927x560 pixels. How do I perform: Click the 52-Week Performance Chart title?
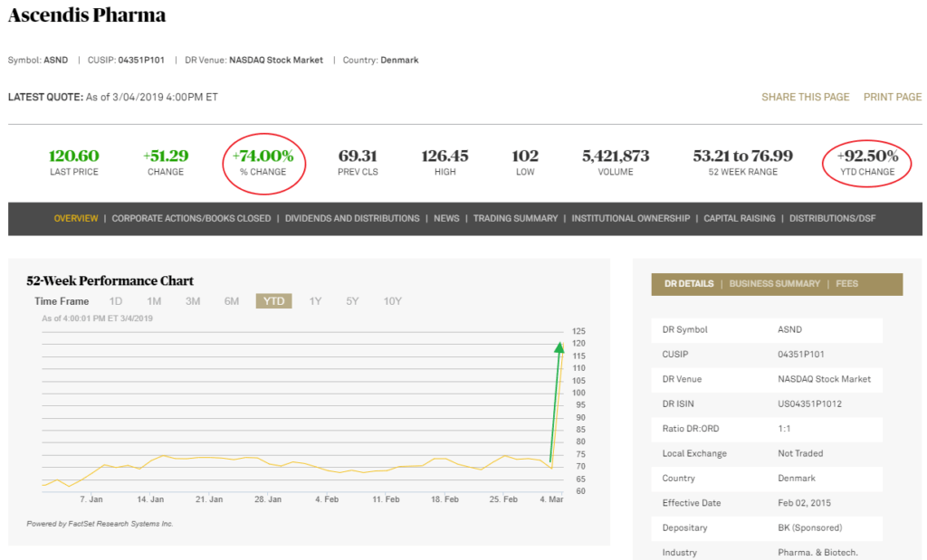tap(110, 280)
